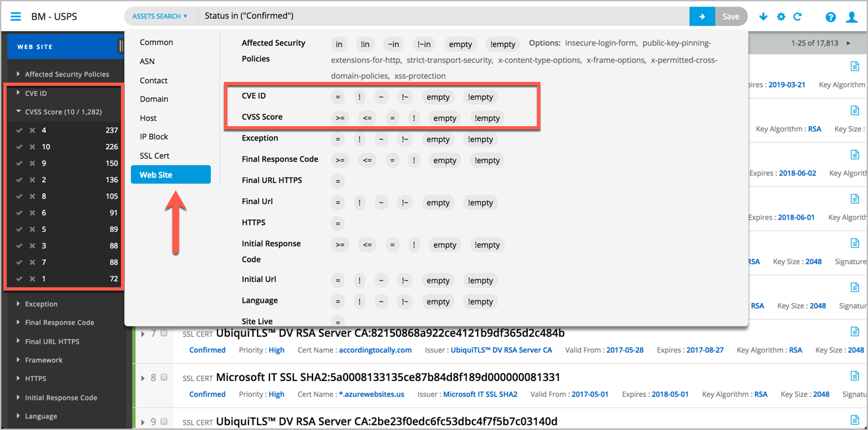Open the hamburger navigation menu
The width and height of the screenshot is (868, 430).
tap(15, 17)
